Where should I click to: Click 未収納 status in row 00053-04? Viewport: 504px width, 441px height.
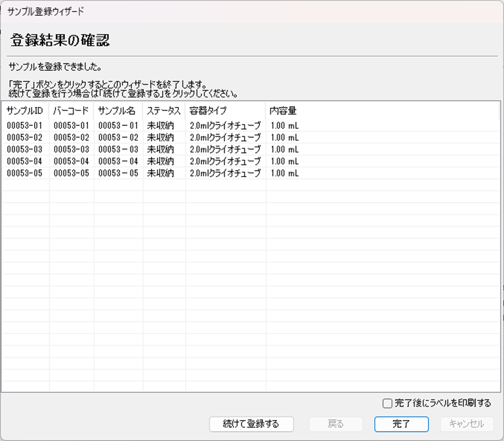161,161
